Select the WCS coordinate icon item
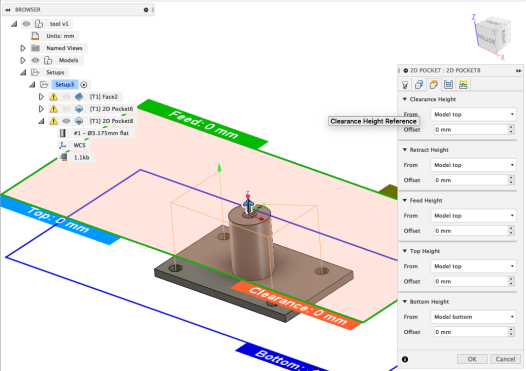526x371 pixels. point(62,145)
